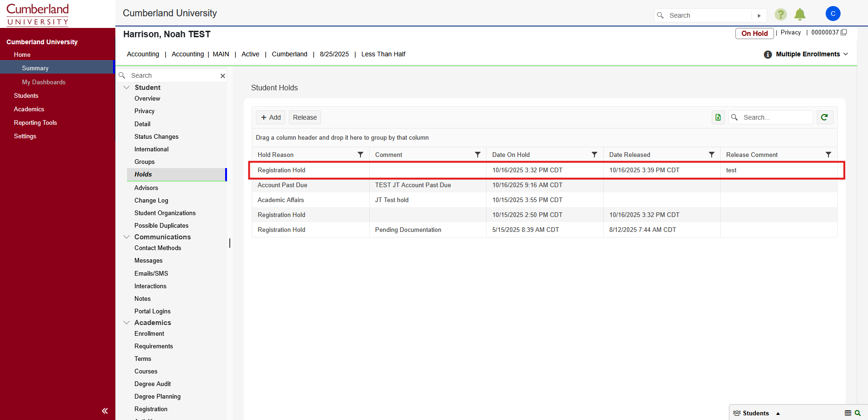Collapse the Student section
This screenshot has width=868, height=420.
click(127, 88)
